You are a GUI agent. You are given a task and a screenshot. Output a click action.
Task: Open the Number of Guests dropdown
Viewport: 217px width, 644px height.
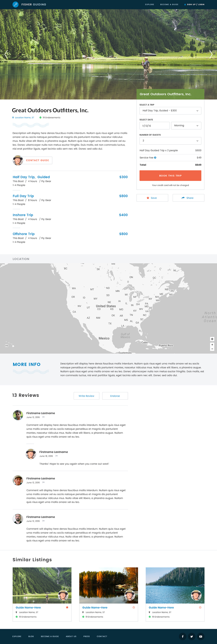[x=170, y=141]
